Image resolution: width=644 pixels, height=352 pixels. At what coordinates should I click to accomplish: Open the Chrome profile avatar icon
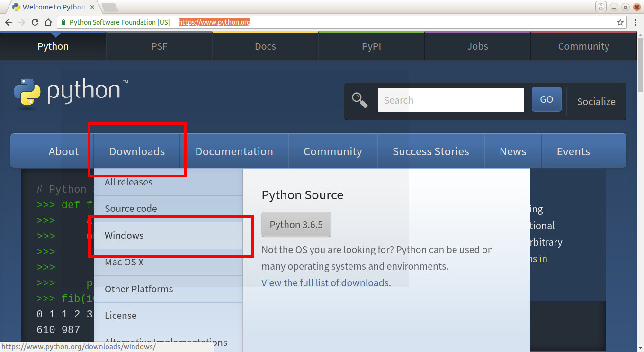pyautogui.click(x=601, y=7)
